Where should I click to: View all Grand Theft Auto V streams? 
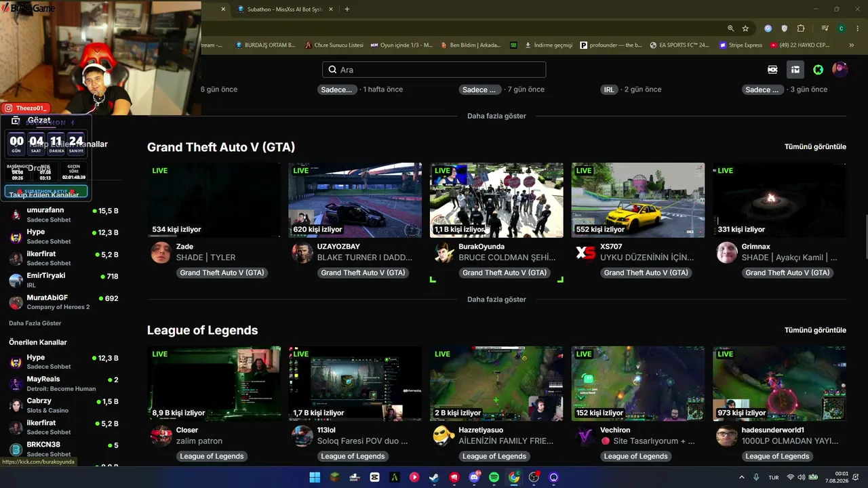coord(815,147)
